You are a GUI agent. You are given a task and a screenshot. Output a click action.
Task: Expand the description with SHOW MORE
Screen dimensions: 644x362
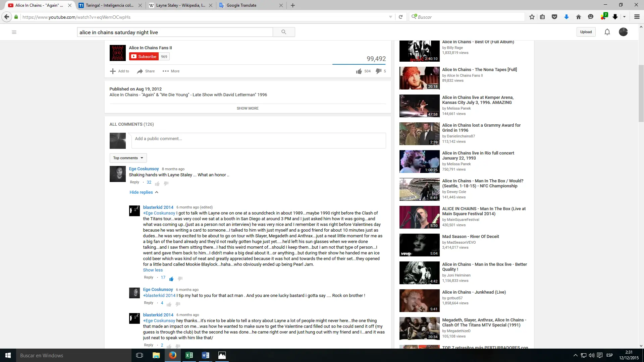point(248,108)
